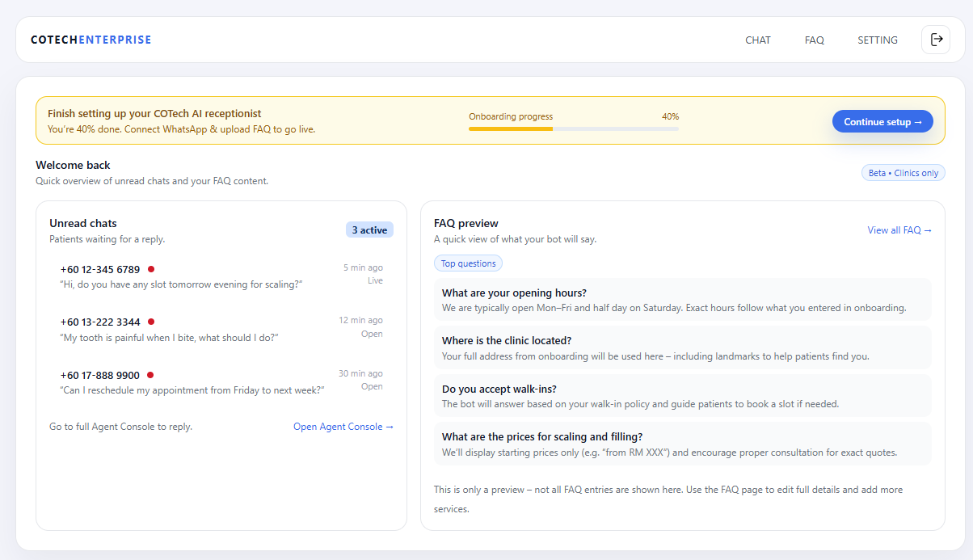The height and width of the screenshot is (560, 973).
Task: Click the Open status under 12 min ago
Action: (x=372, y=334)
